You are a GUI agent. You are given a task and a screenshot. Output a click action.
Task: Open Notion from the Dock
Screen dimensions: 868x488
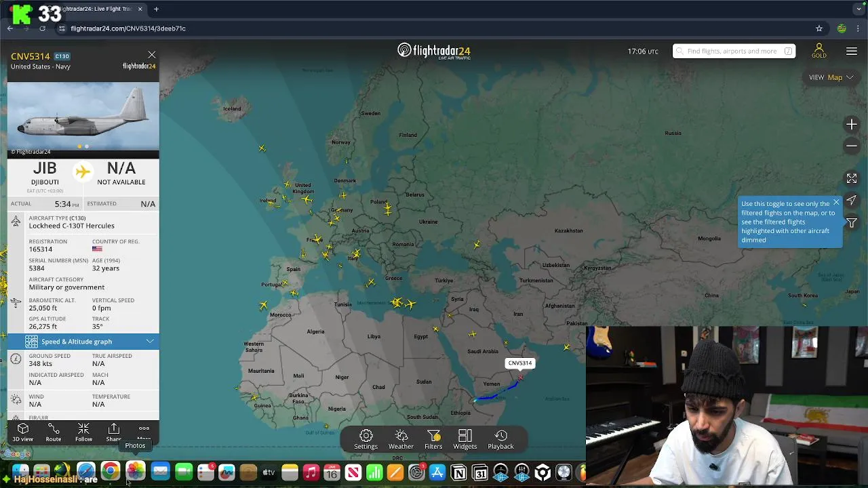(458, 472)
